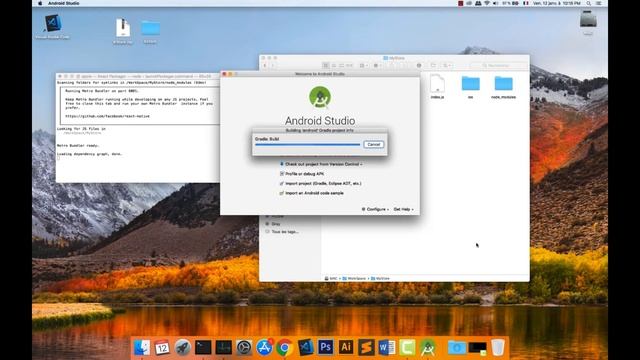Click the date and time in menu bar
640x360 pixels.
(x=556, y=3)
